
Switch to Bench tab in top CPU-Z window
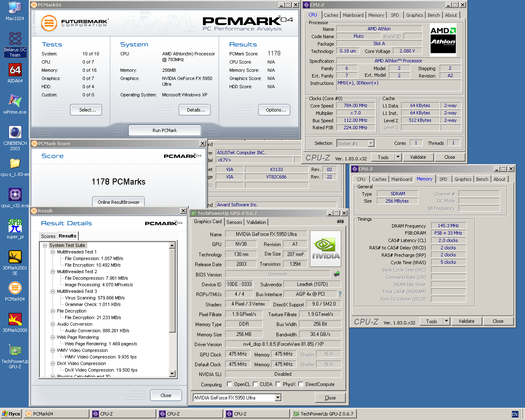coord(434,15)
